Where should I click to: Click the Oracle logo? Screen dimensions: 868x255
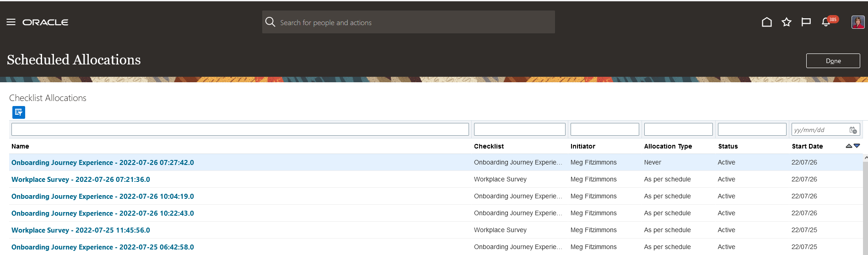click(45, 22)
